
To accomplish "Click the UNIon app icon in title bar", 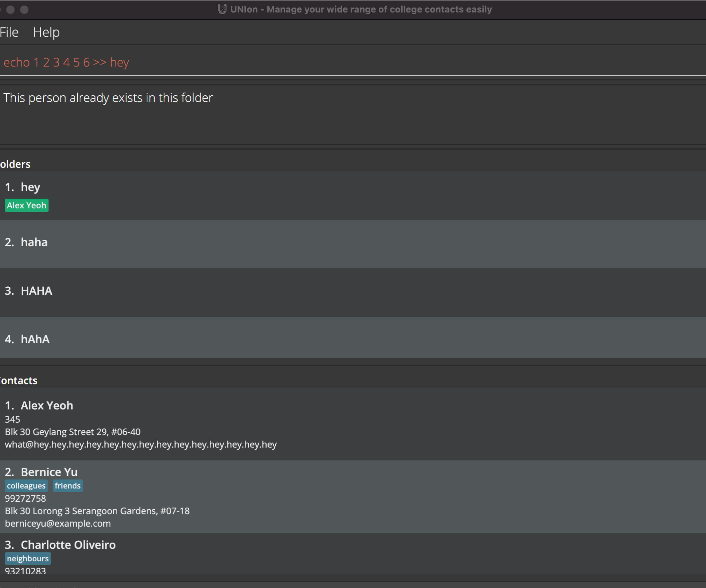I will pyautogui.click(x=222, y=9).
